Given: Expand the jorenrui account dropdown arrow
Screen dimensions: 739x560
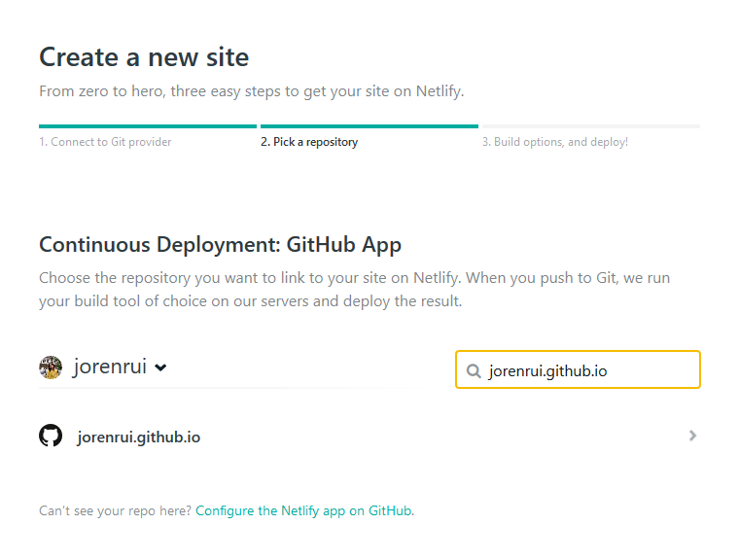Looking at the screenshot, I should [160, 367].
